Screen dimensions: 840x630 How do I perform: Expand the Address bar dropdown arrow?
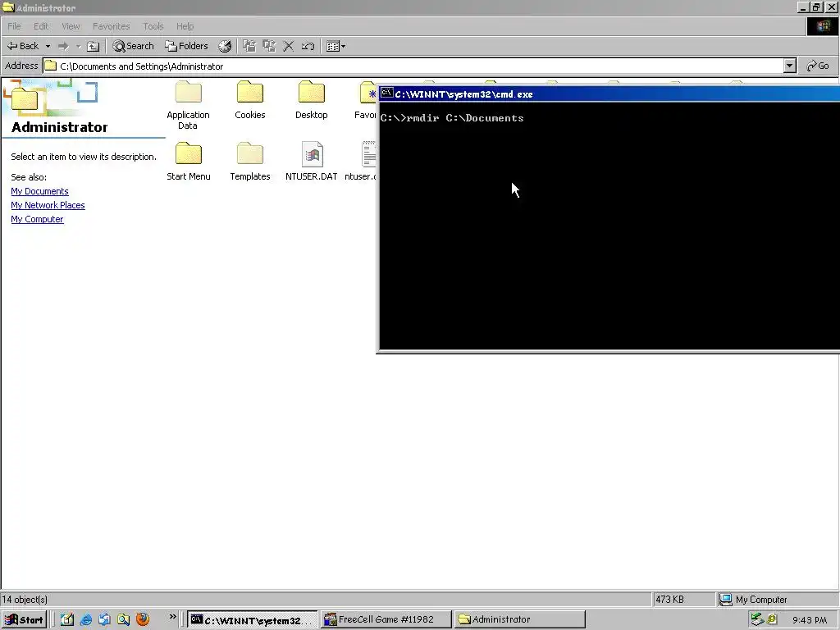[790, 66]
